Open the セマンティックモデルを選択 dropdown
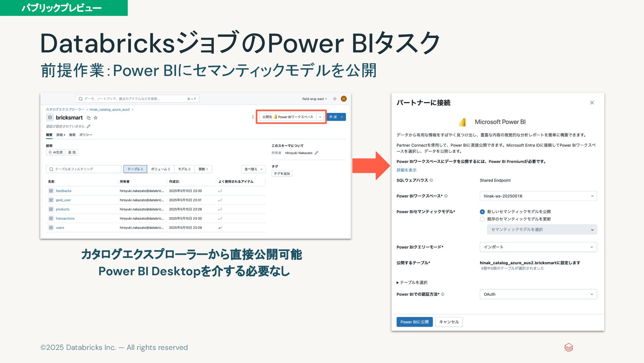The height and width of the screenshot is (363, 644). [542, 230]
